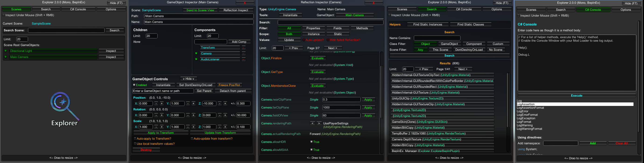The image size is (644, 163).
Task: Click Clear All using directives
Action: tap(622, 143)
